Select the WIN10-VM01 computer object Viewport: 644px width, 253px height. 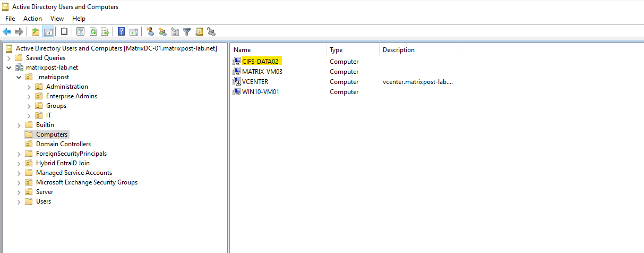pos(261,92)
